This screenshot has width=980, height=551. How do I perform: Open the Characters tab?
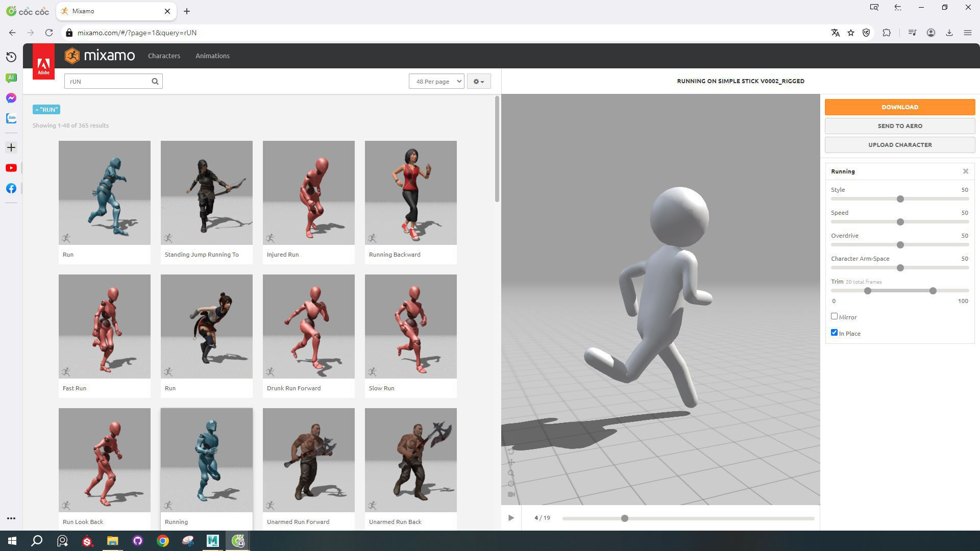click(x=164, y=56)
